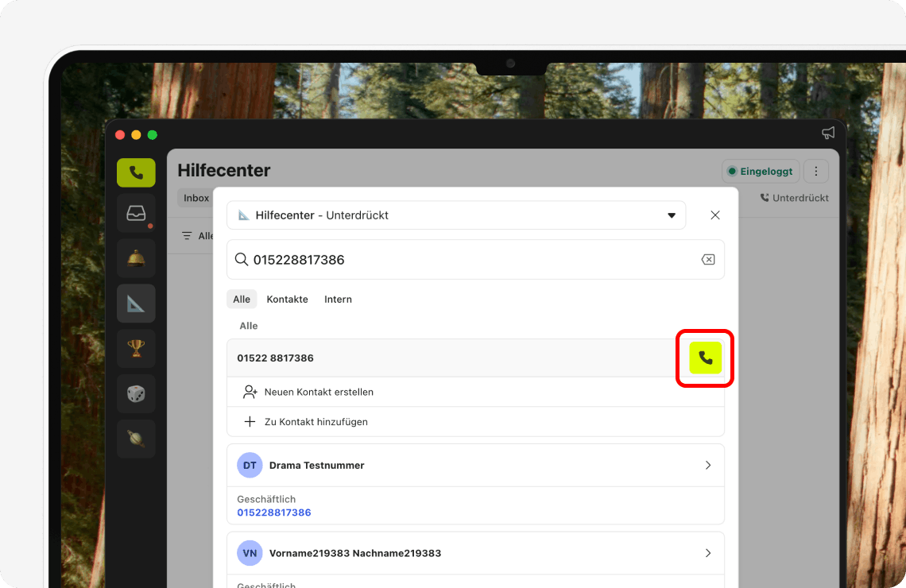The image size is (906, 588).
Task: Open the inbox icon with the red notification dot
Action: pos(136,212)
